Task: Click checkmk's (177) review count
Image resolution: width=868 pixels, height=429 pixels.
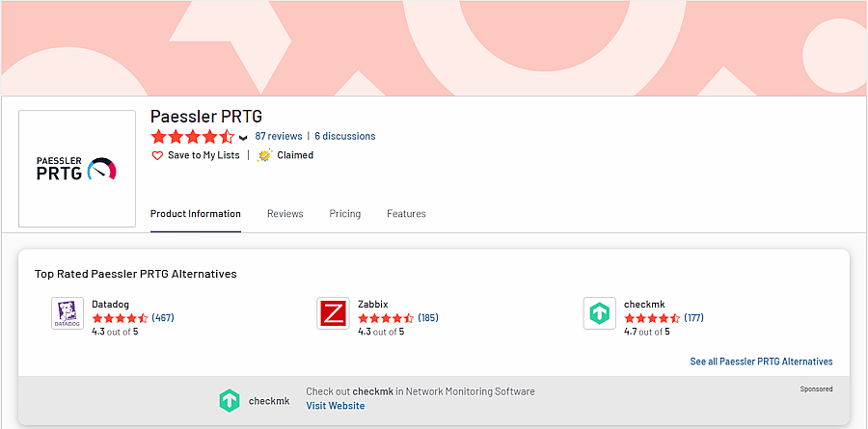Action: [693, 318]
